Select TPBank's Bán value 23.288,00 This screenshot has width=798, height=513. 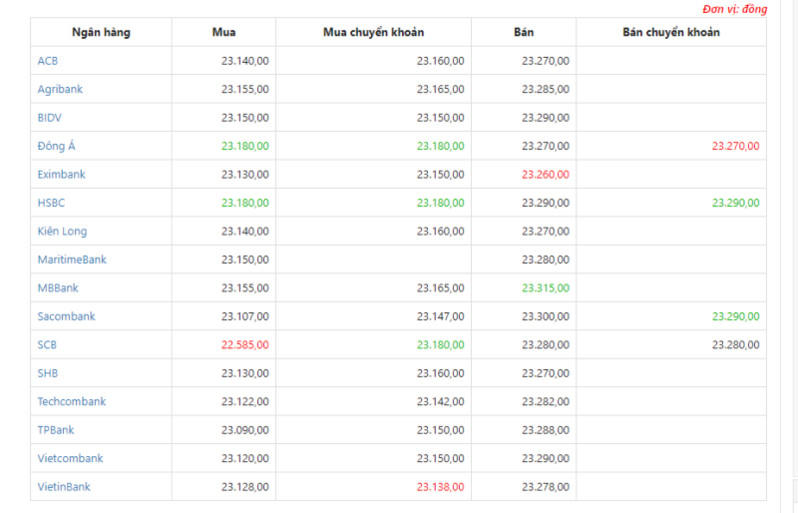coord(546,430)
